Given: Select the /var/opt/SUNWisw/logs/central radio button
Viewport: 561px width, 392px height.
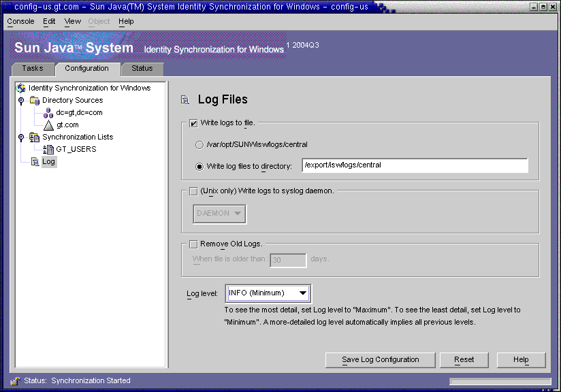Looking at the screenshot, I should click(x=199, y=145).
